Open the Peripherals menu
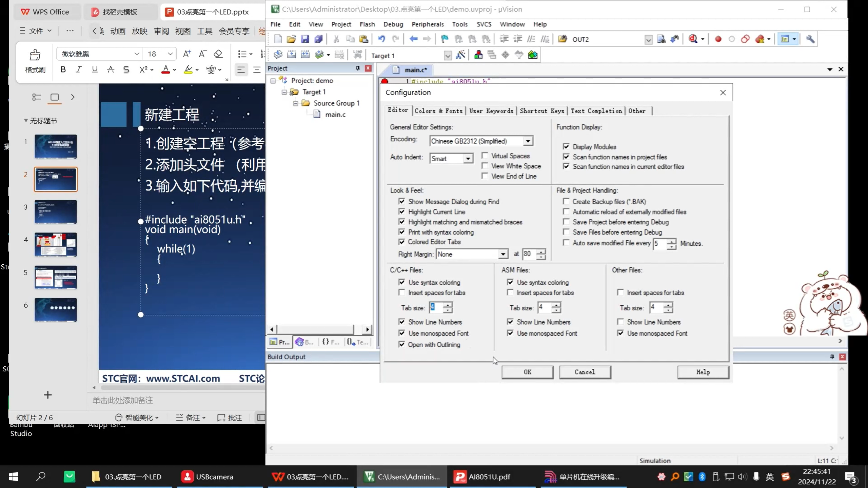 point(427,24)
